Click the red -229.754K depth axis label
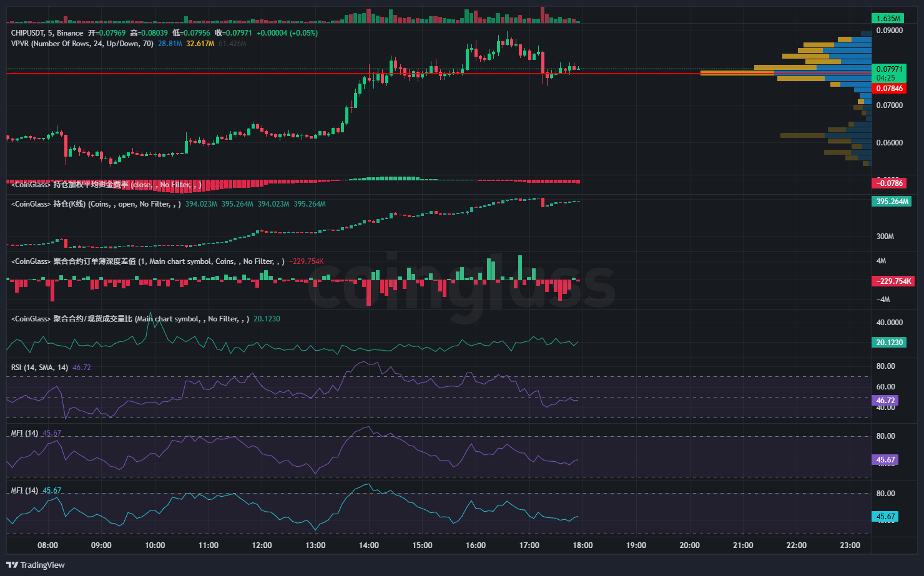 (893, 281)
